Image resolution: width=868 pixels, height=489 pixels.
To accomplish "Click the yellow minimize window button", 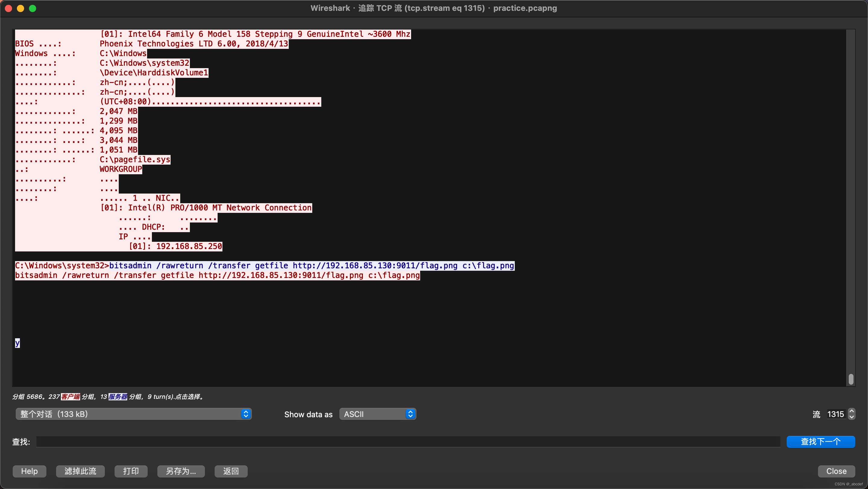I will (20, 8).
